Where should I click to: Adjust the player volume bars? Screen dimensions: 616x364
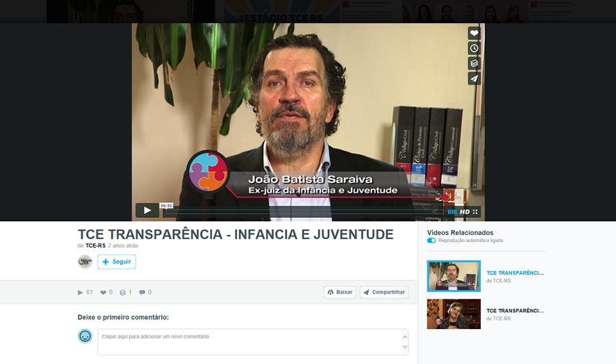[x=452, y=212]
